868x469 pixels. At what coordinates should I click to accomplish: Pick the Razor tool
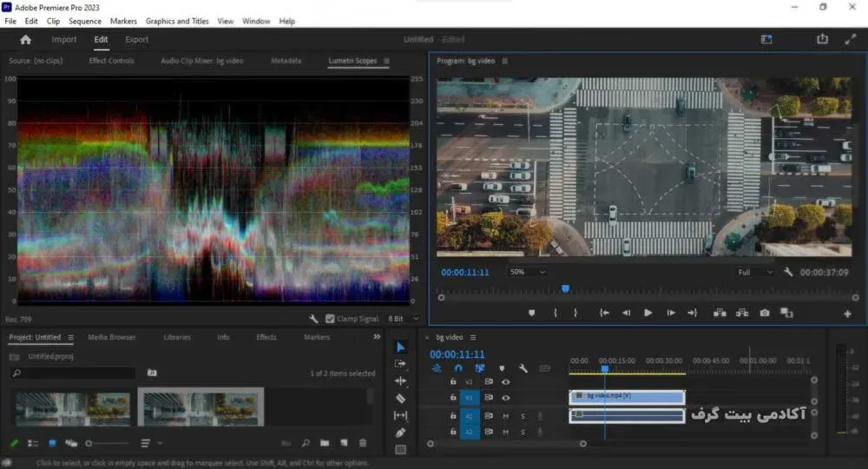click(x=400, y=398)
